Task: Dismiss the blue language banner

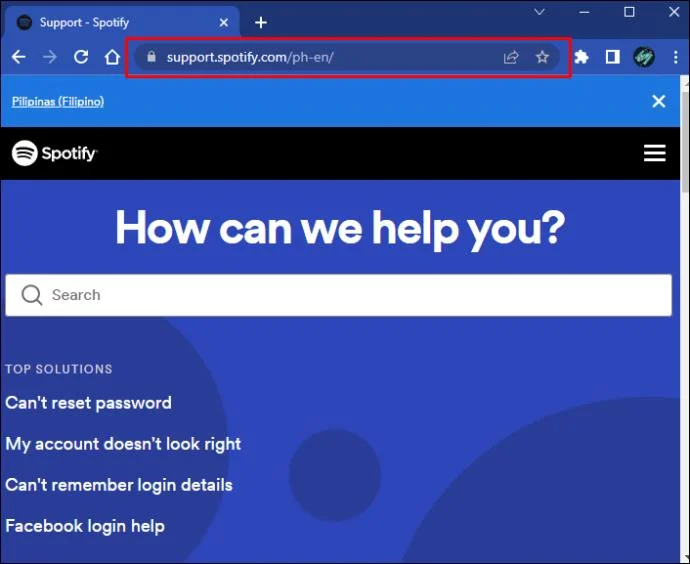Action: (659, 101)
